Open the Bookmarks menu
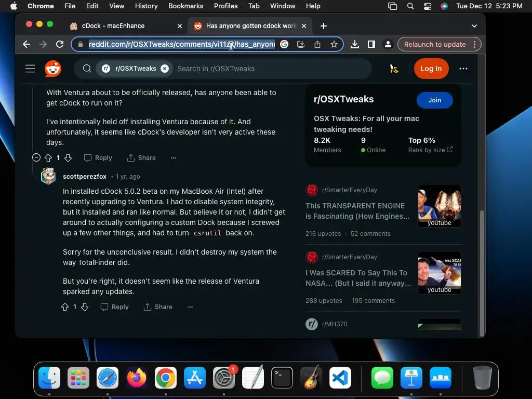Screen dimensions: 532x399 pyautogui.click(x=185, y=6)
